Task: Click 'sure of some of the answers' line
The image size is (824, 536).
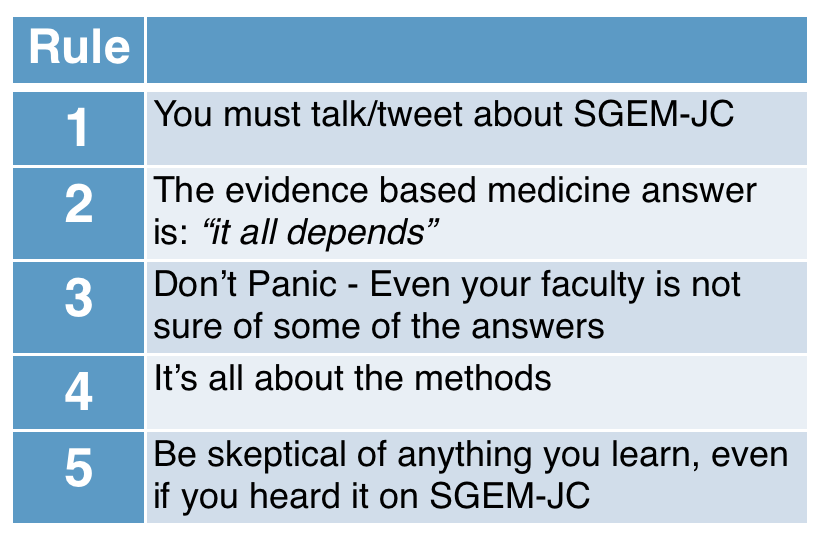Action: (x=379, y=326)
